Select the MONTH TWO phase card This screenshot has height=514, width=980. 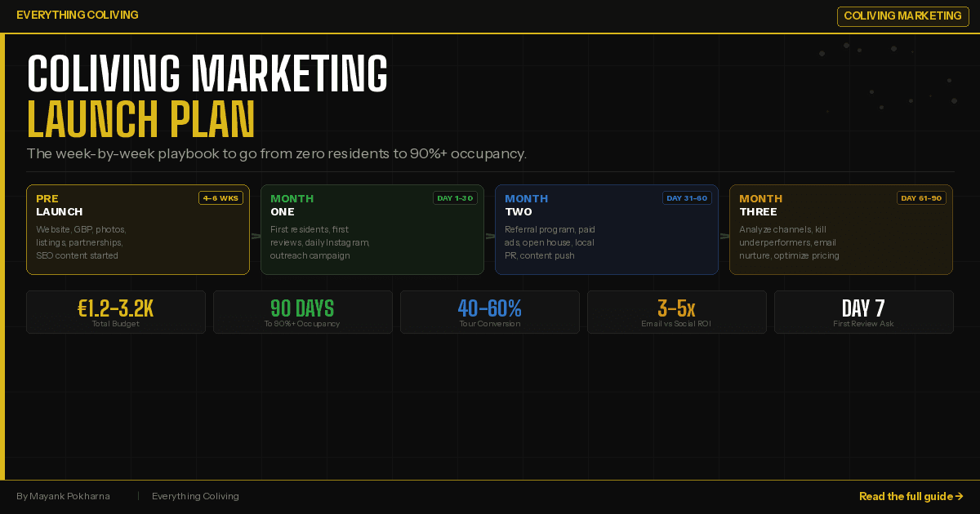click(606, 229)
